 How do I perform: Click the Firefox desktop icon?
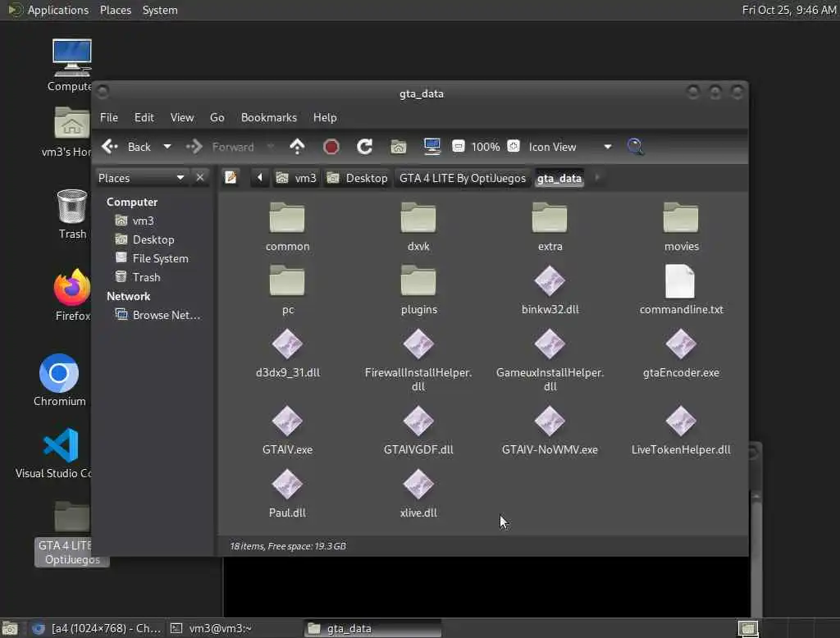pyautogui.click(x=72, y=295)
